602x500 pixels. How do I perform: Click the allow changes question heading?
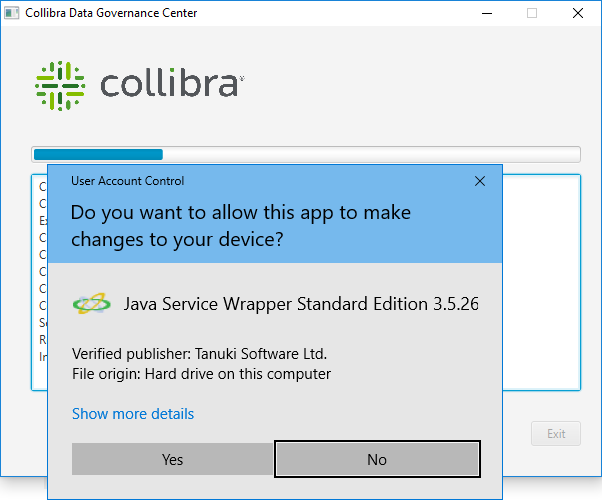coord(240,226)
